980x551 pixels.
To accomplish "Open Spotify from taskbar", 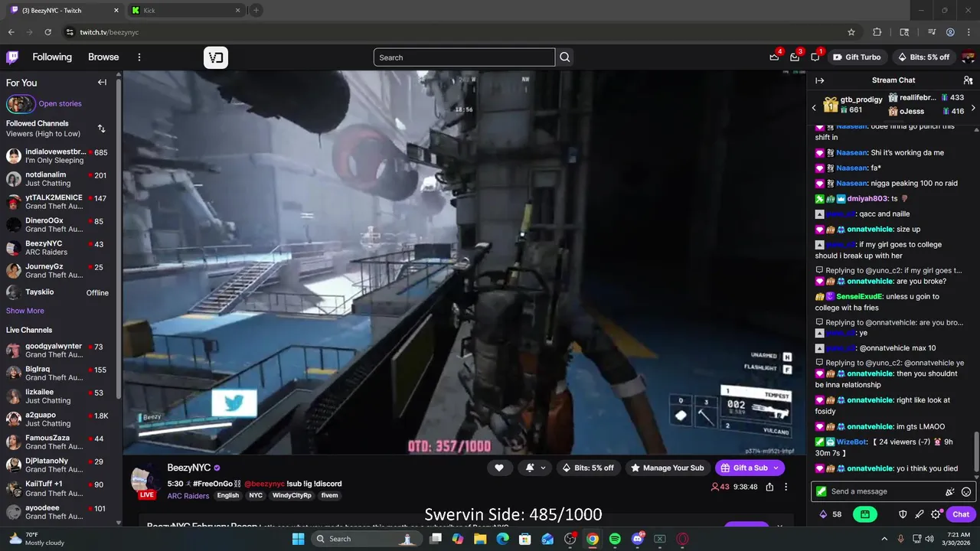I will tap(615, 539).
